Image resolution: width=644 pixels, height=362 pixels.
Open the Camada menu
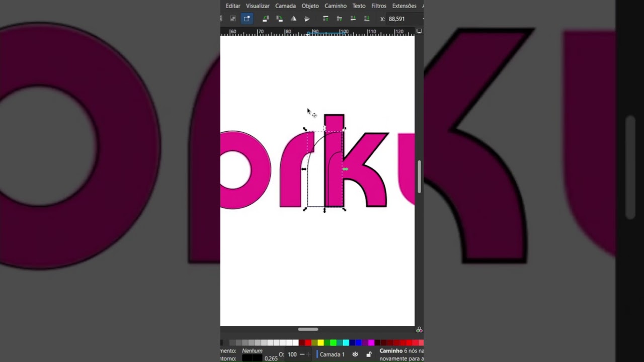(x=285, y=6)
